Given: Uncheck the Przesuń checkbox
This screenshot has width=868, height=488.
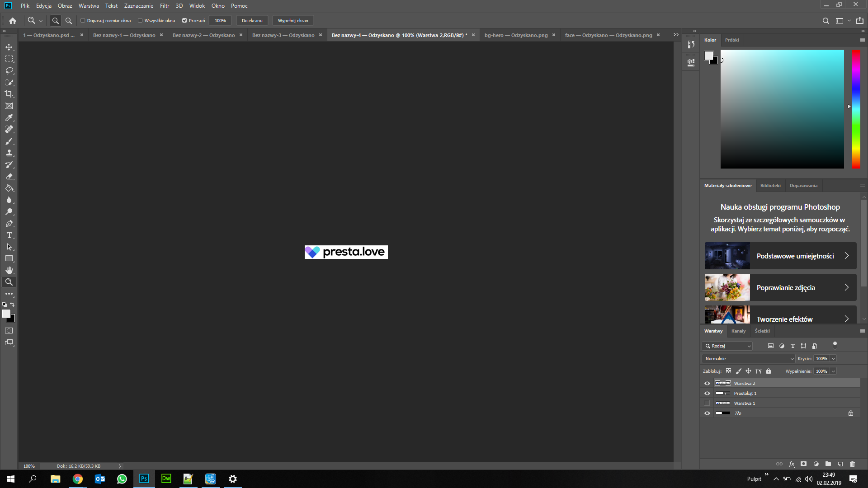Looking at the screenshot, I should tap(184, 21).
